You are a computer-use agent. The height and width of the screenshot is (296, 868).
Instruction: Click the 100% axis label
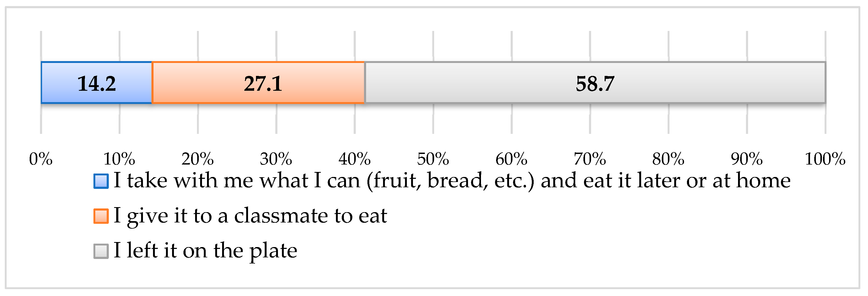825,159
